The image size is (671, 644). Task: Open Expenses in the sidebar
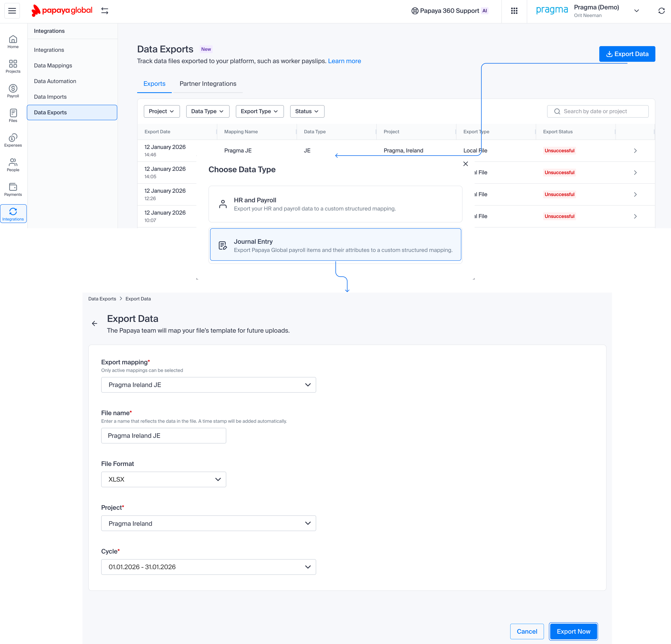[13, 140]
